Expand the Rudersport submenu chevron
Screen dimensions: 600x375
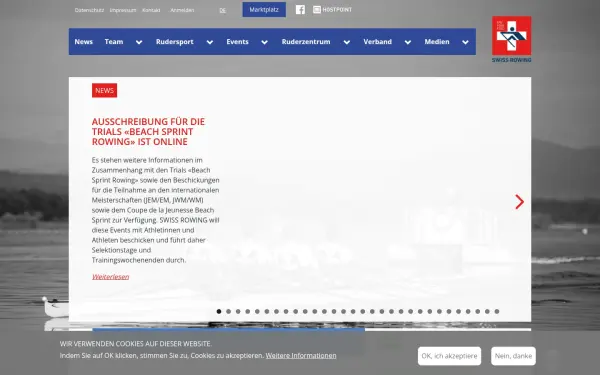click(210, 42)
